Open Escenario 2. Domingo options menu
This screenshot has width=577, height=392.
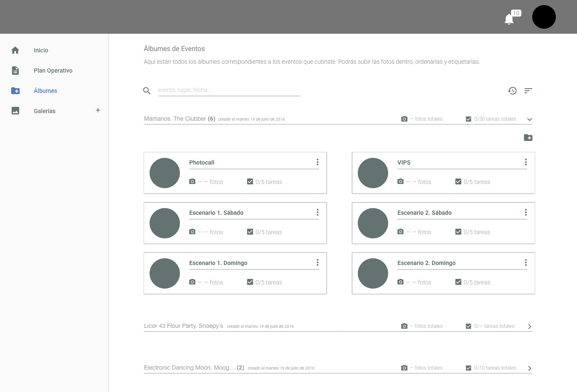coord(526,262)
